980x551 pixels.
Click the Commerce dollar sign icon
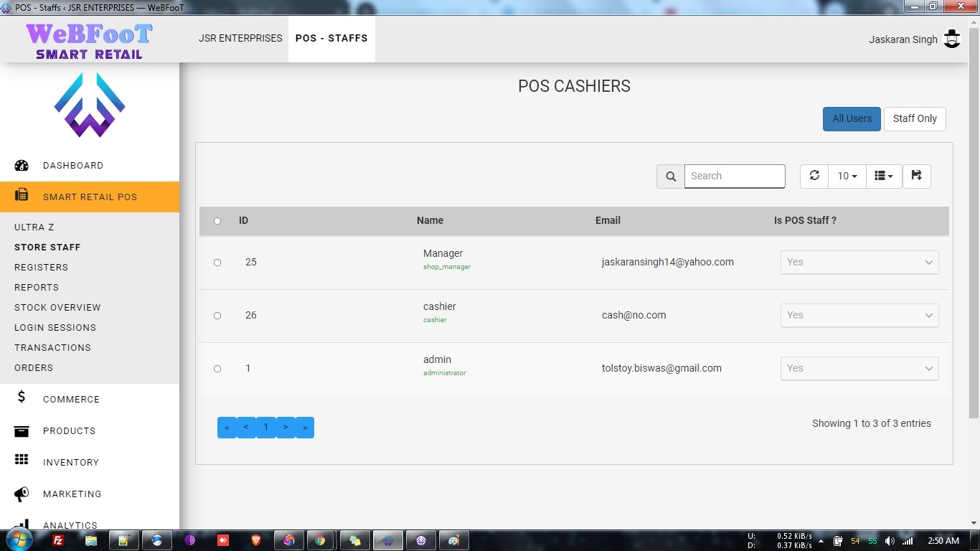pos(22,397)
